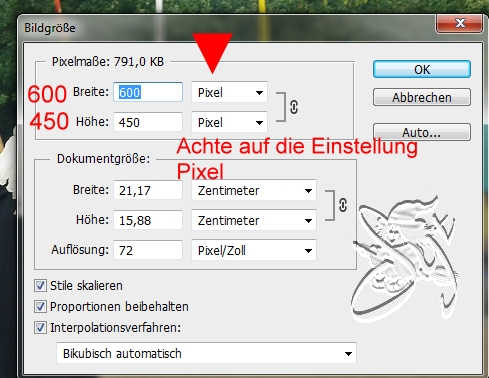Viewport: 489px width, 378px height.
Task: Open the Pixel unit dropdown for Höhe
Action: pyautogui.click(x=229, y=122)
